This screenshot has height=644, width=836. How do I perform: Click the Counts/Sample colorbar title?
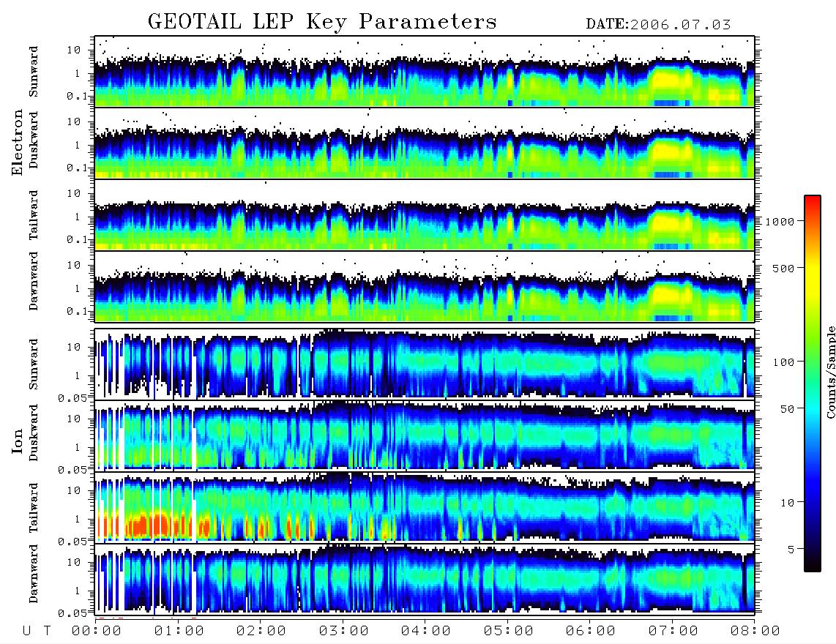(830, 372)
